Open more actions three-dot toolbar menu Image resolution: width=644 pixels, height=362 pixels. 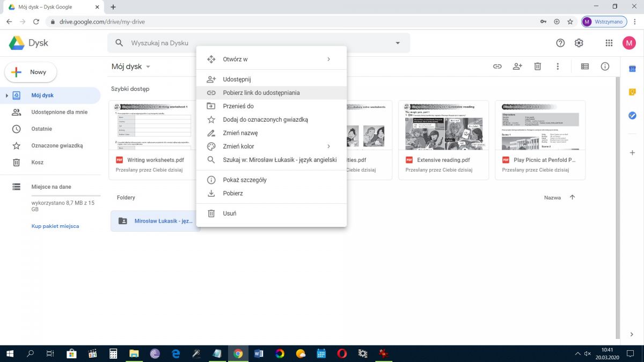pyautogui.click(x=558, y=67)
